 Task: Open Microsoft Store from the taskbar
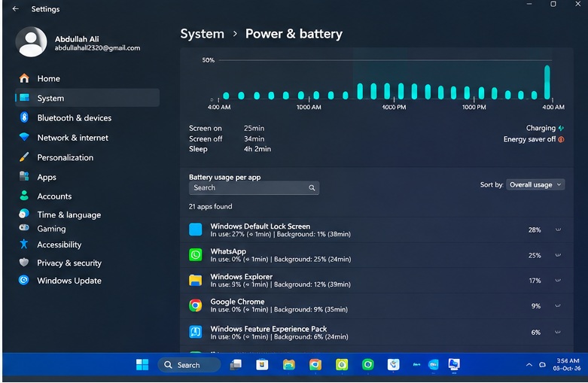click(x=262, y=364)
